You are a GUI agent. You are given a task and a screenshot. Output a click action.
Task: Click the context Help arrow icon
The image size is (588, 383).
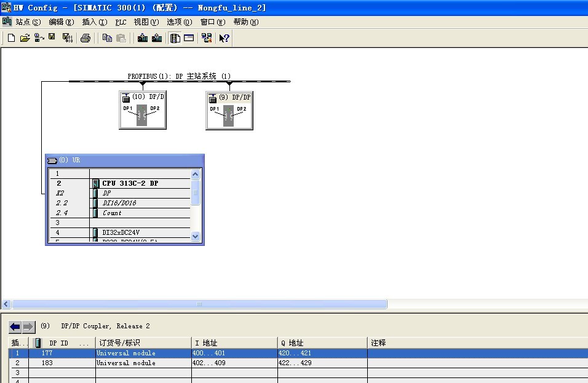(224, 38)
